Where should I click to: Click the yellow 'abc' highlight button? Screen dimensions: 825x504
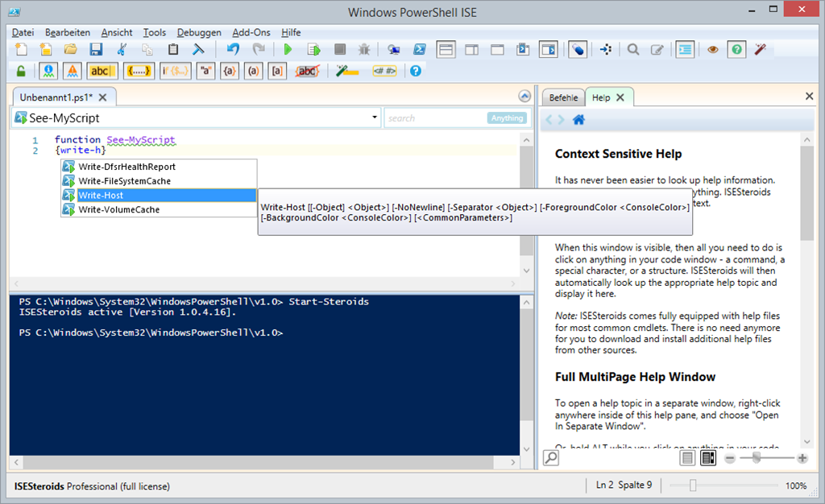(x=102, y=71)
